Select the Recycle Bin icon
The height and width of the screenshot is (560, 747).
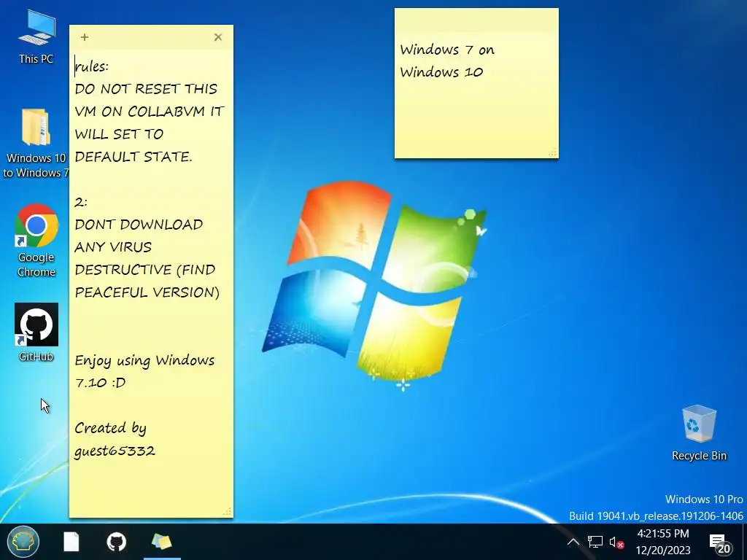[x=699, y=433]
